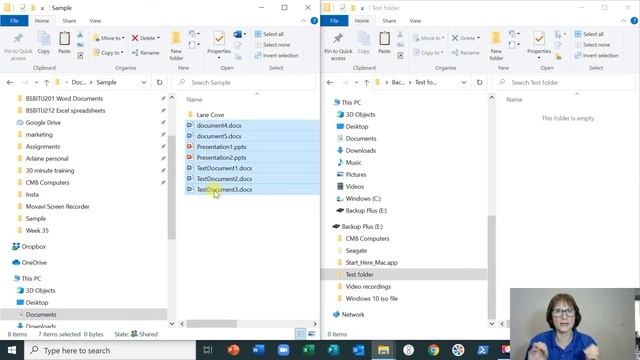Click Invert selection in Sample window

click(x=276, y=56)
